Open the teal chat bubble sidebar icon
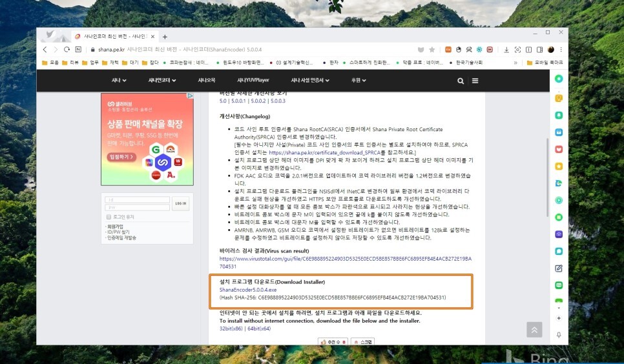The width and height of the screenshot is (624, 364). click(x=559, y=252)
